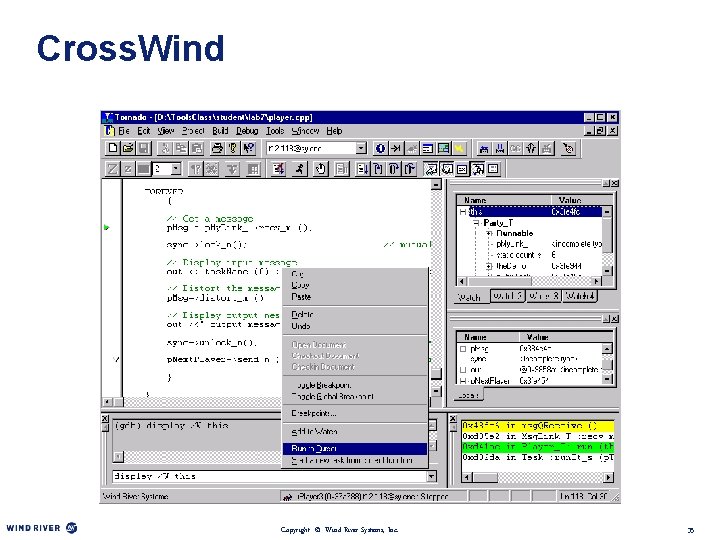Close the gdb console pane with X
Viewport: 720px width, 540px height.
click(105, 418)
